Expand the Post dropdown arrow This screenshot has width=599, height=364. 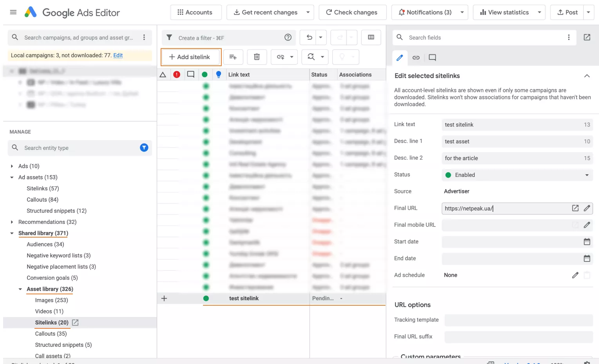point(588,12)
